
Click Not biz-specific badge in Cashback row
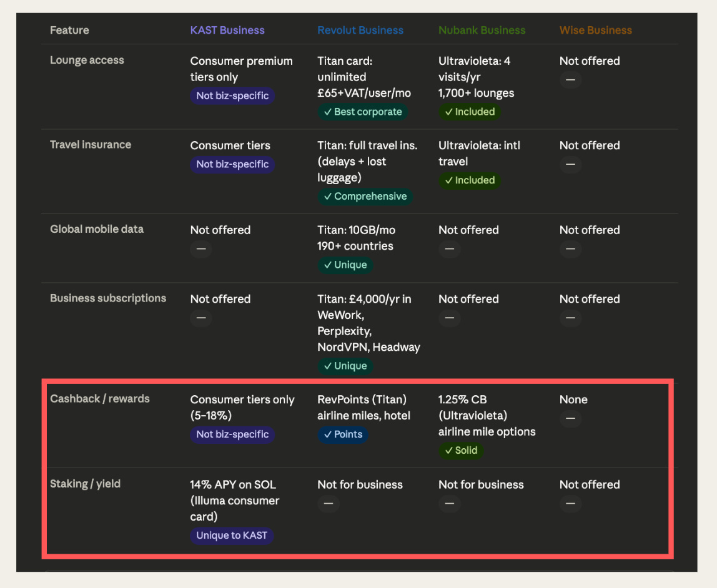tap(232, 434)
